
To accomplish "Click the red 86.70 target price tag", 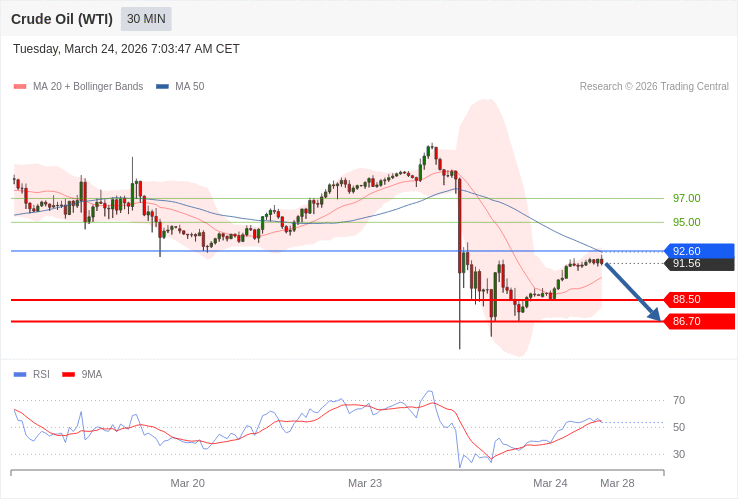I will click(699, 321).
